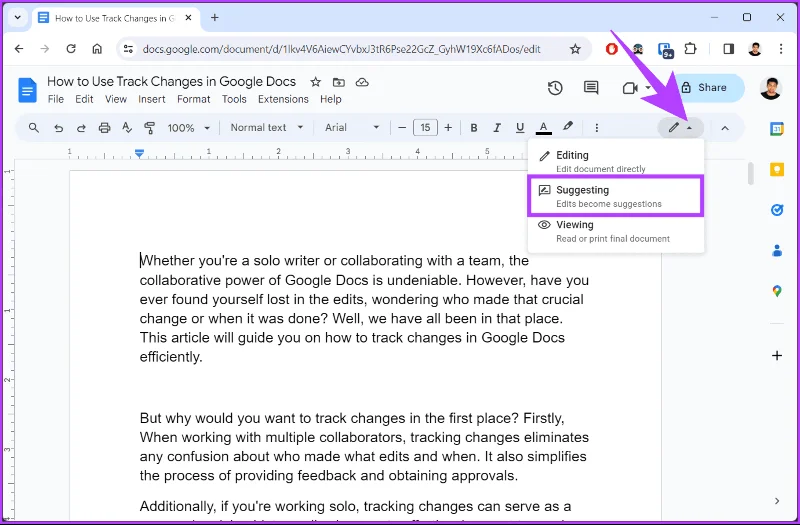Open the Normal text styles dropdown
800x525 pixels.
pyautogui.click(x=266, y=128)
